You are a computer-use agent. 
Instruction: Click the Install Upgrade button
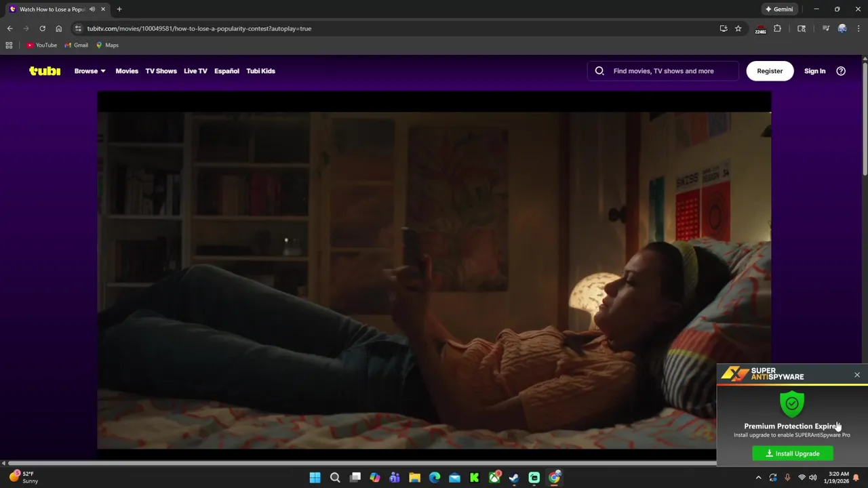coord(792,453)
